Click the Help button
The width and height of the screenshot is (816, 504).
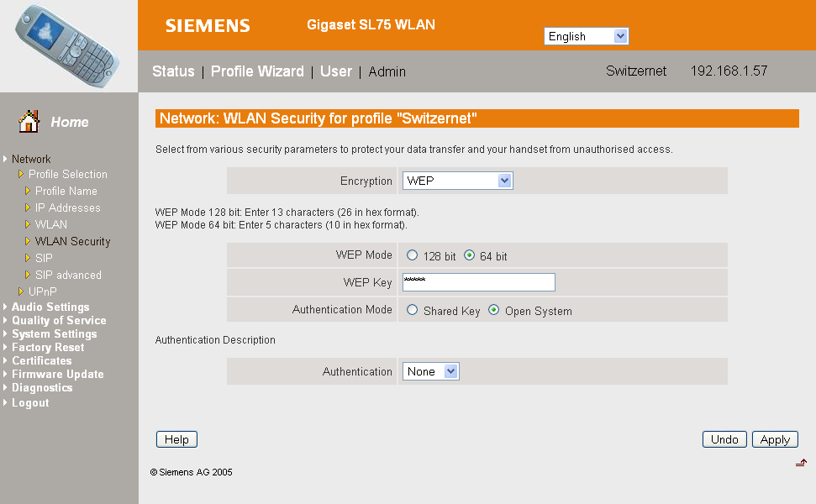coord(177,439)
